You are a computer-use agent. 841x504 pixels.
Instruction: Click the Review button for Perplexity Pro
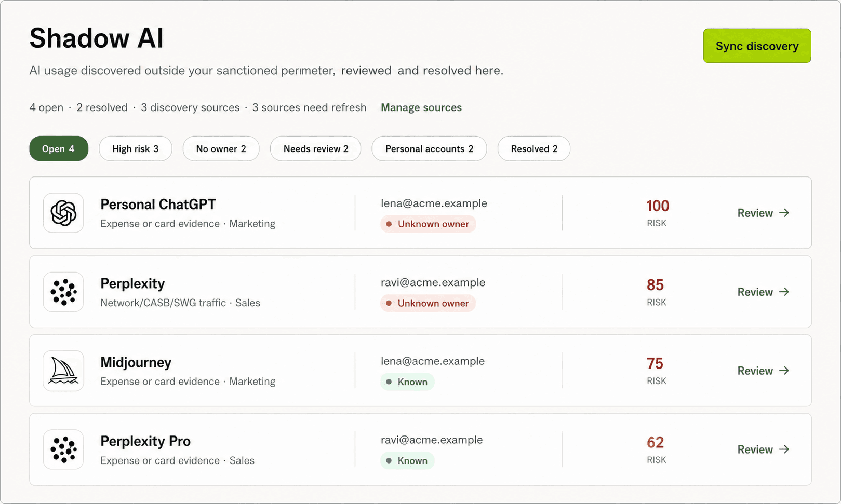point(763,449)
